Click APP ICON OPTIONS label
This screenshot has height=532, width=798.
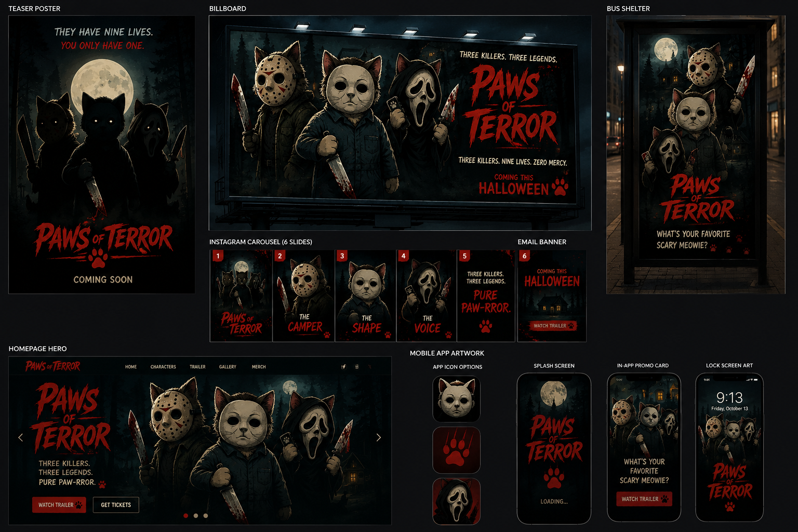point(457,367)
